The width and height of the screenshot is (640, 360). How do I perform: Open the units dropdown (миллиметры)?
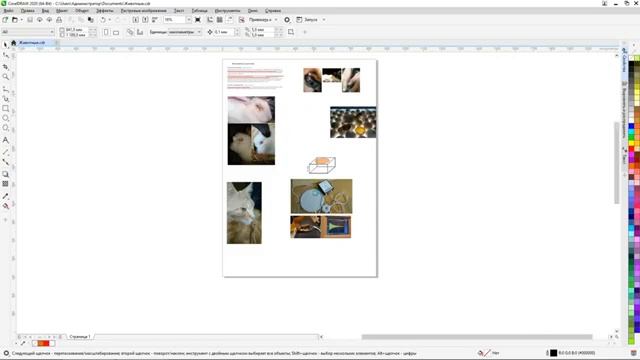[199, 32]
